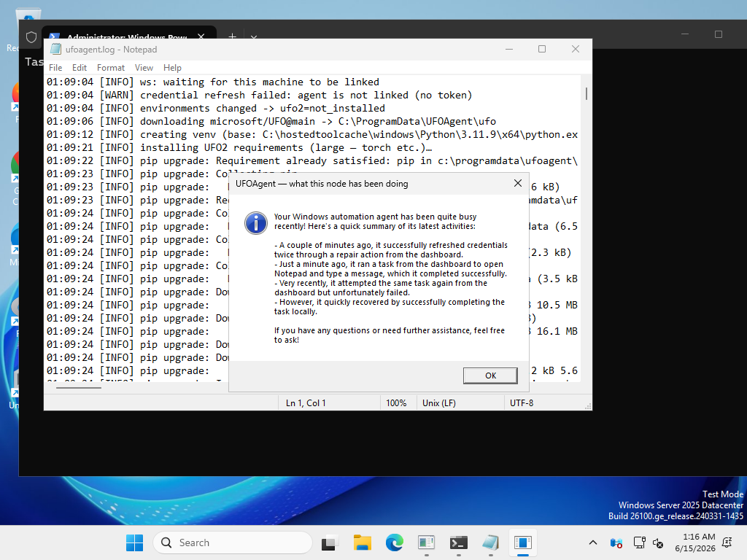Image resolution: width=747 pixels, height=560 pixels.
Task: Click the Notepad title bar icon
Action: [x=56, y=49]
